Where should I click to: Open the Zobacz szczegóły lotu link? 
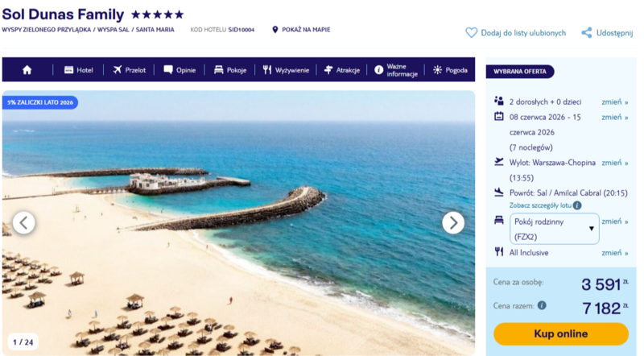point(540,205)
